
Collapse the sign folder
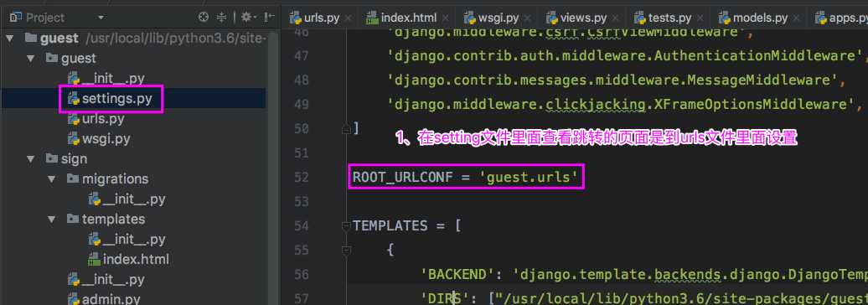[x=30, y=159]
